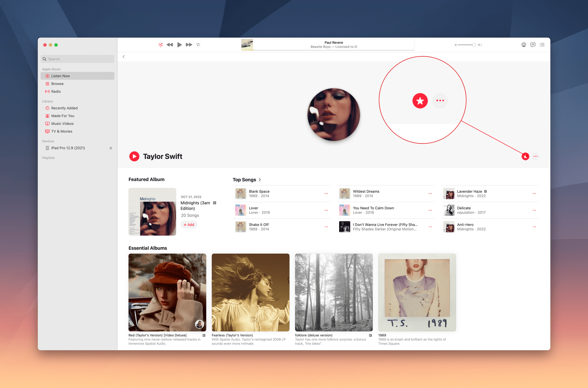Play Wildest Dreams artwork
Screen dimensions: 588x388
coord(345,194)
